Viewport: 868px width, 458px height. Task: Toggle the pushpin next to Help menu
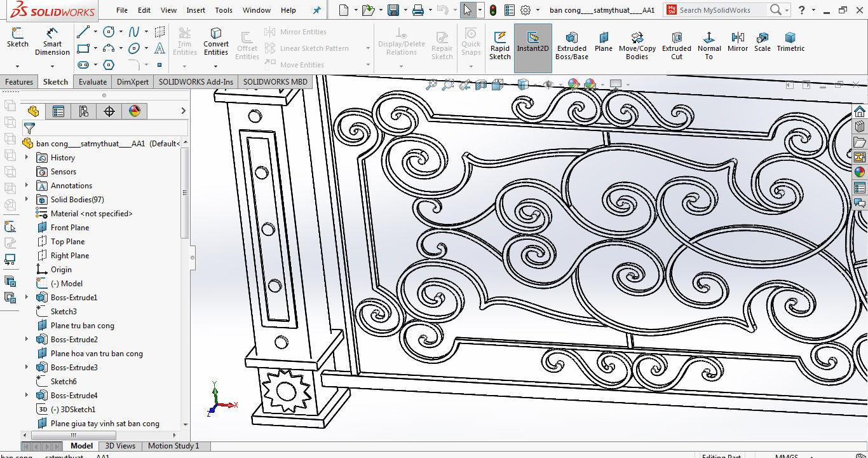click(x=317, y=10)
